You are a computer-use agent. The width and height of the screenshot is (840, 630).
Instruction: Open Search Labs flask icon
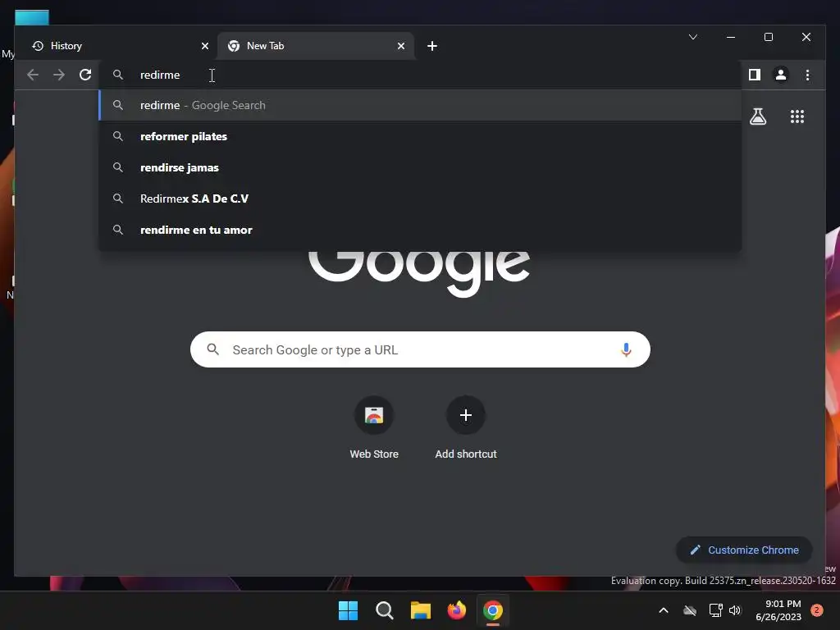pos(757,116)
